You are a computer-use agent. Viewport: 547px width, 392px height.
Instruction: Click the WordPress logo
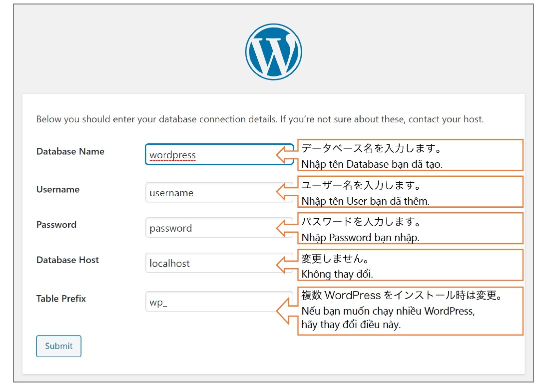click(274, 52)
